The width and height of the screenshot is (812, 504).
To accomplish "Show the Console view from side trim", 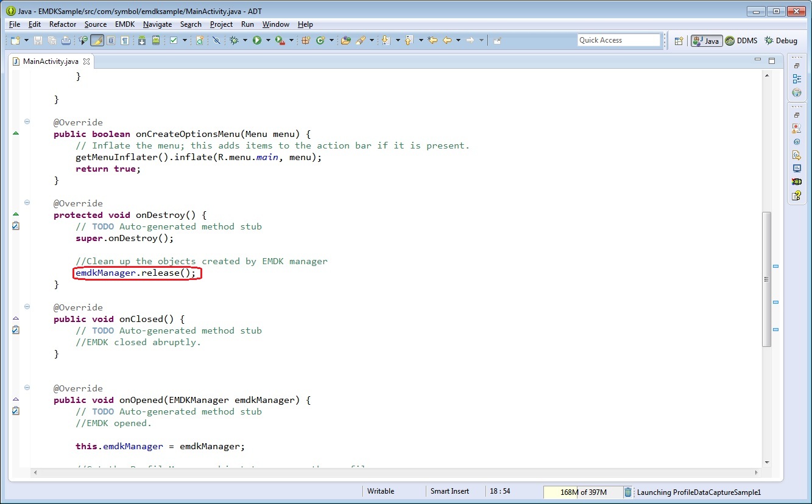I will click(x=796, y=169).
